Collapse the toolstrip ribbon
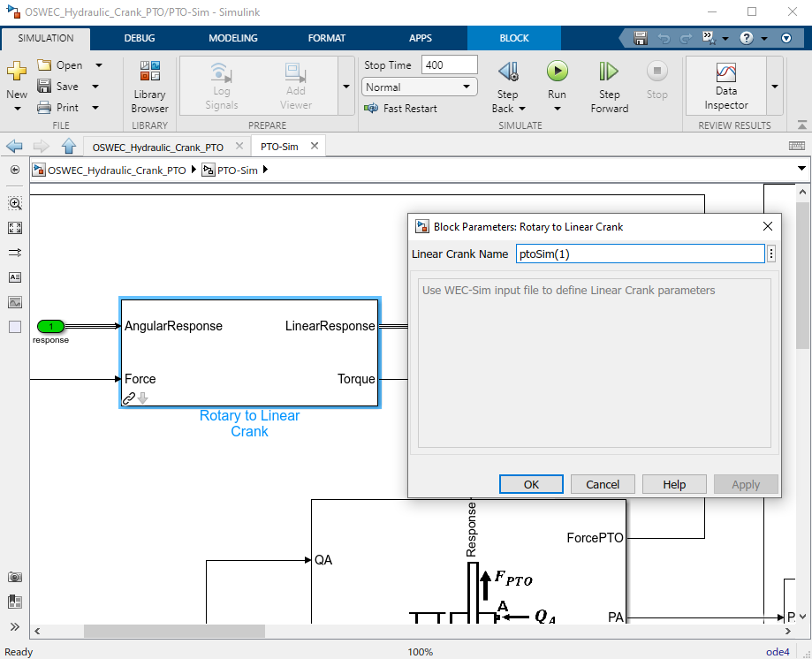Image resolution: width=812 pixels, height=659 pixels. pyautogui.click(x=801, y=125)
